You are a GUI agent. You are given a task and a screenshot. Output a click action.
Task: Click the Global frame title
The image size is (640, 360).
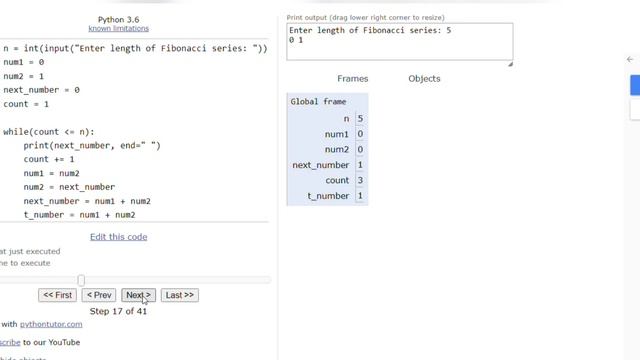click(318, 102)
